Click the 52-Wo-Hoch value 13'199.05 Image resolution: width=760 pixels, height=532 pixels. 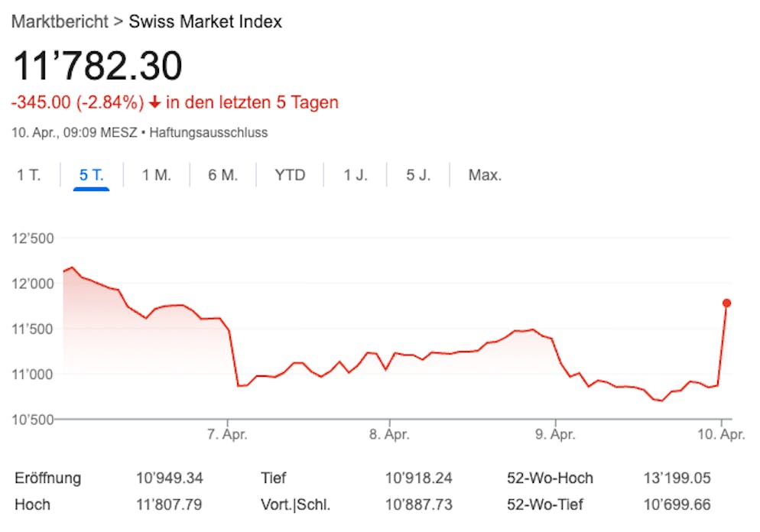pos(677,478)
